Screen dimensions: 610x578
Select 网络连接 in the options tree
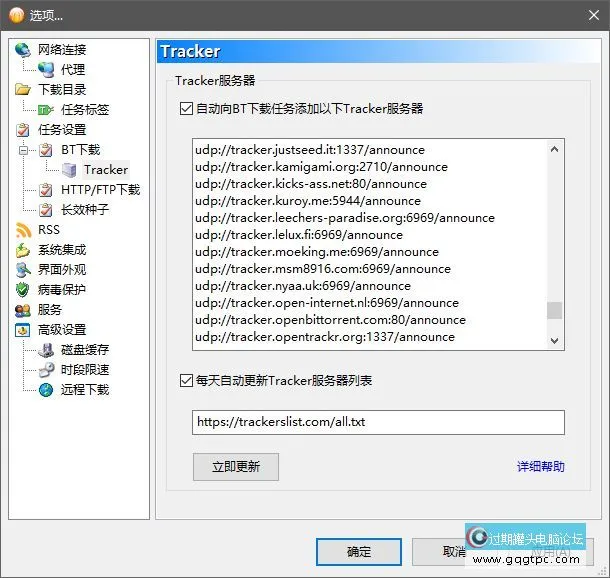(62, 50)
